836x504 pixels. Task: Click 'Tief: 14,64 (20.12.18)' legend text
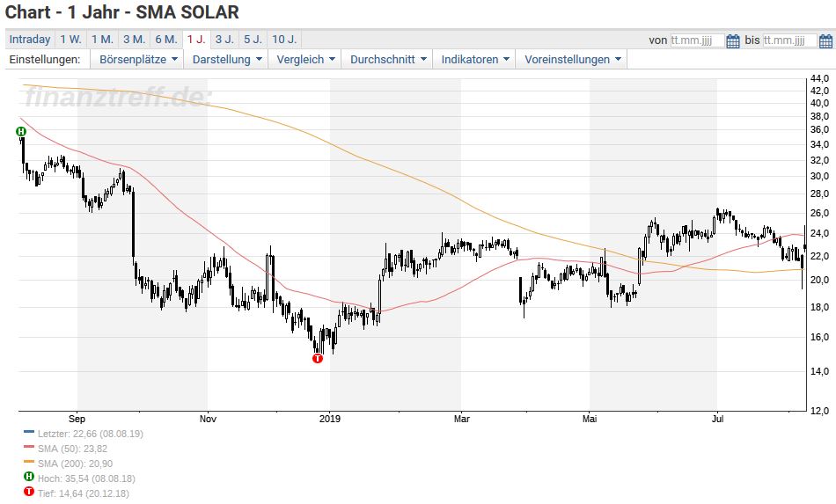tap(84, 493)
